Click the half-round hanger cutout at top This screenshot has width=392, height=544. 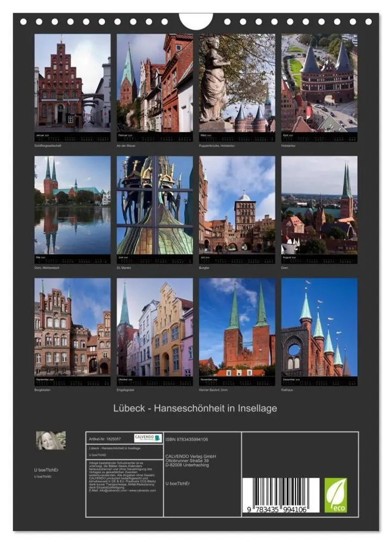(196, 21)
